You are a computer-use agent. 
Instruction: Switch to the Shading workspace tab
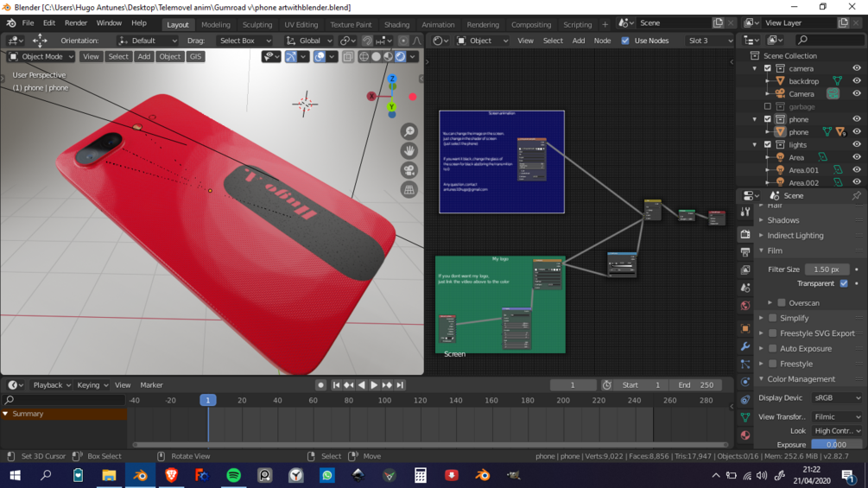[396, 24]
